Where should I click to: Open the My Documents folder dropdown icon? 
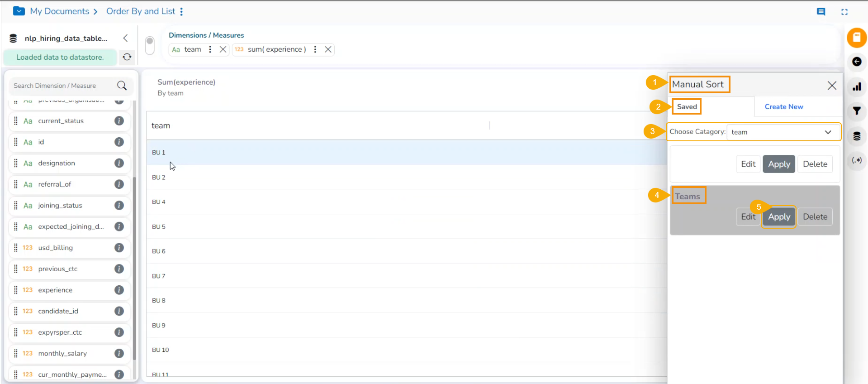(x=19, y=11)
